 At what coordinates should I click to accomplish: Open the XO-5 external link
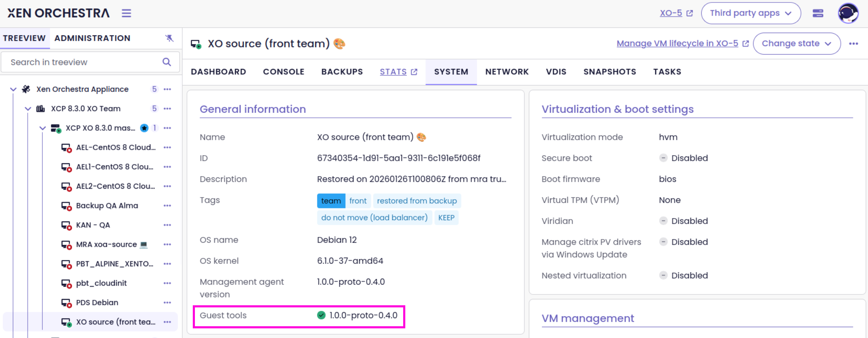coord(676,13)
